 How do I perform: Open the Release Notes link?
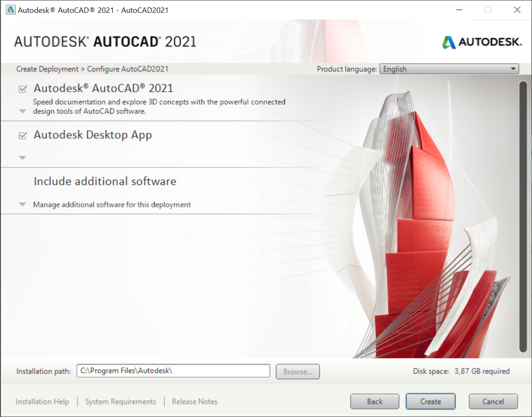tap(195, 402)
